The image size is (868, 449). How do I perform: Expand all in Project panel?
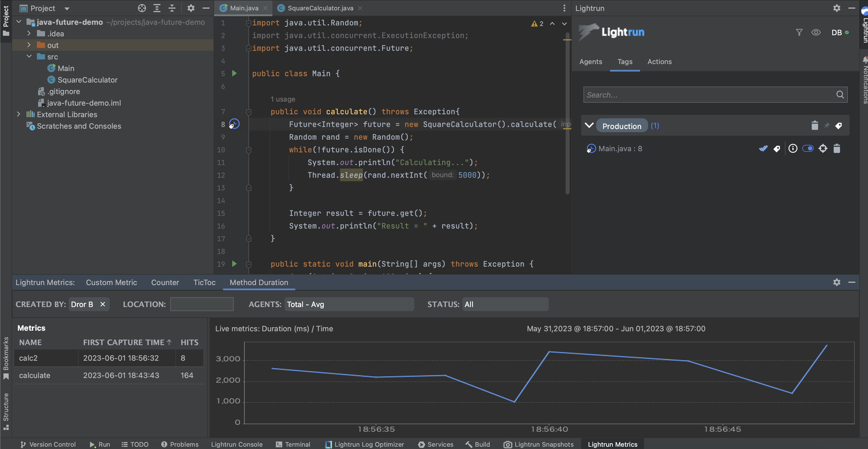pos(157,8)
